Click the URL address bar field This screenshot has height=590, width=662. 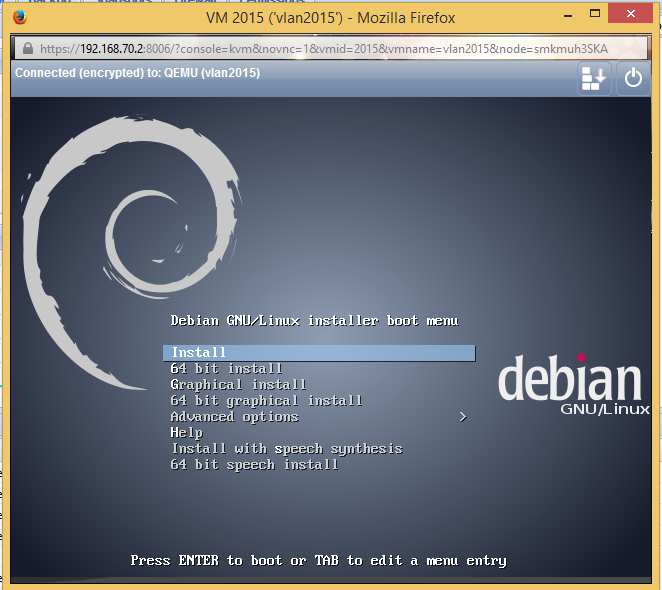pyautogui.click(x=331, y=49)
